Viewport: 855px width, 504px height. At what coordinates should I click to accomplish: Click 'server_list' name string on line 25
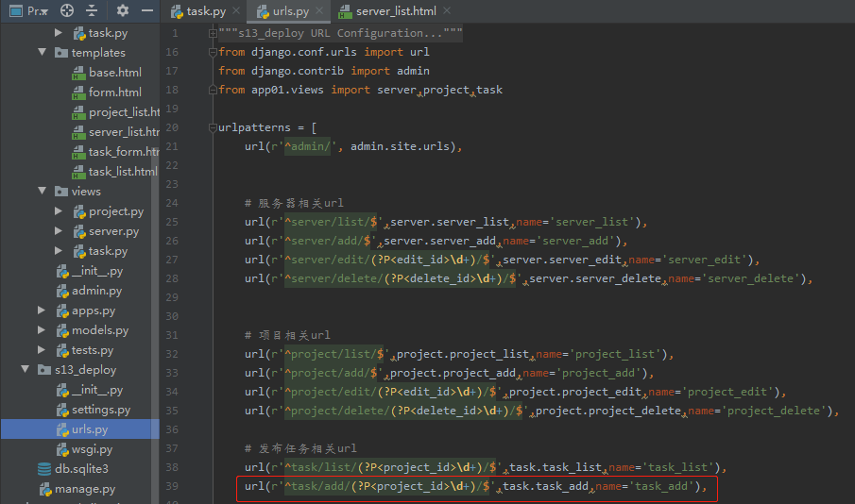pyautogui.click(x=592, y=222)
